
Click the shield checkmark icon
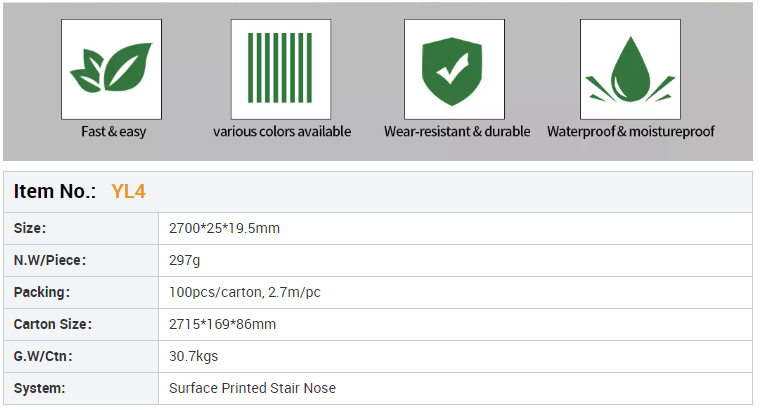(454, 69)
